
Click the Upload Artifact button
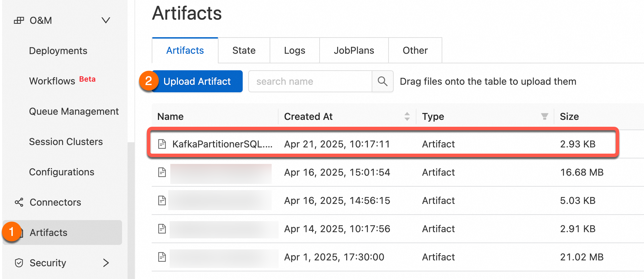pos(197,81)
